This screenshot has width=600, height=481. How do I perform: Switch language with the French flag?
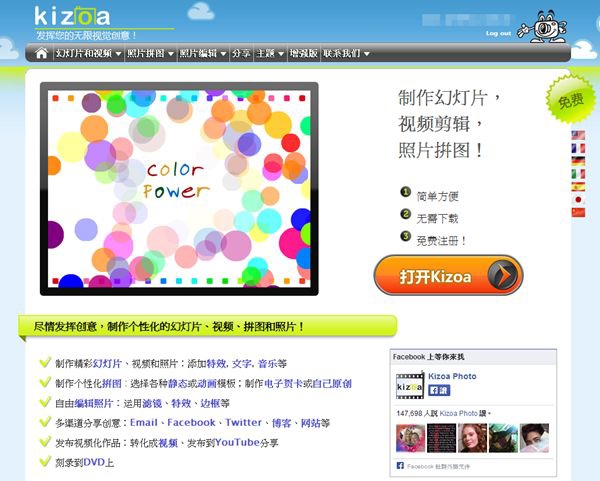point(578,148)
